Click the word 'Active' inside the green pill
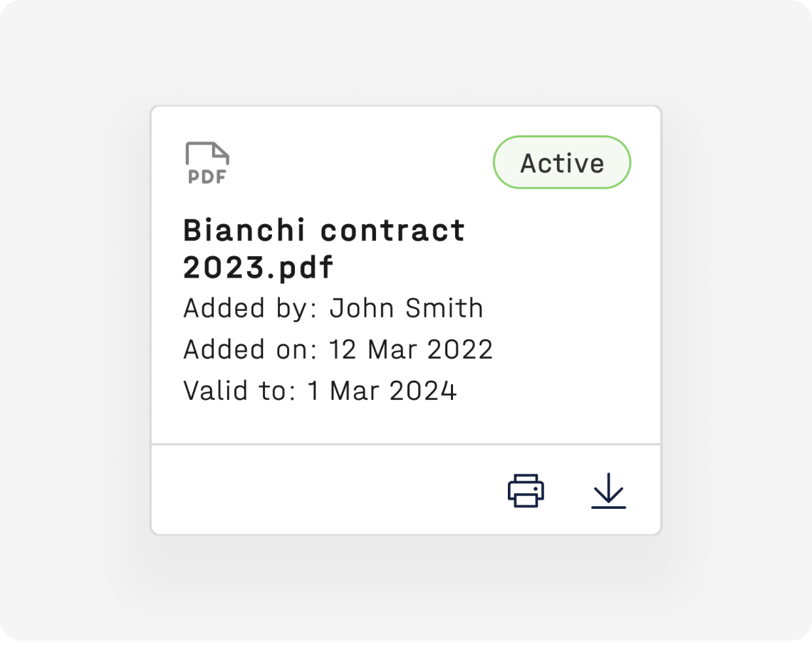Viewport: 812px width, 647px height. point(562,164)
